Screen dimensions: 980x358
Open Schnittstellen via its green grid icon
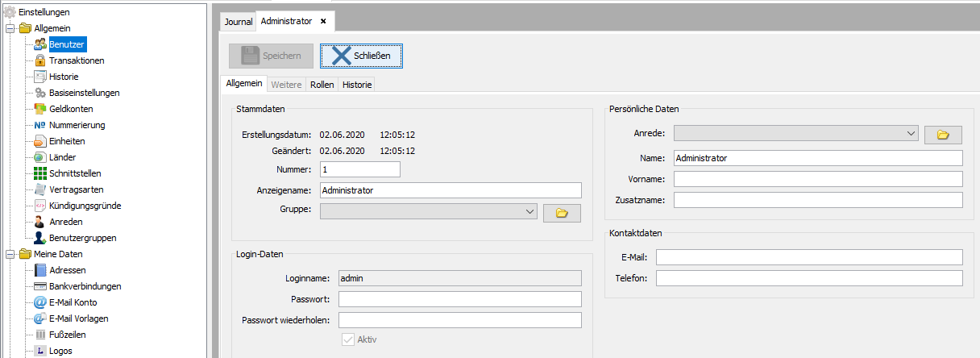click(x=39, y=173)
